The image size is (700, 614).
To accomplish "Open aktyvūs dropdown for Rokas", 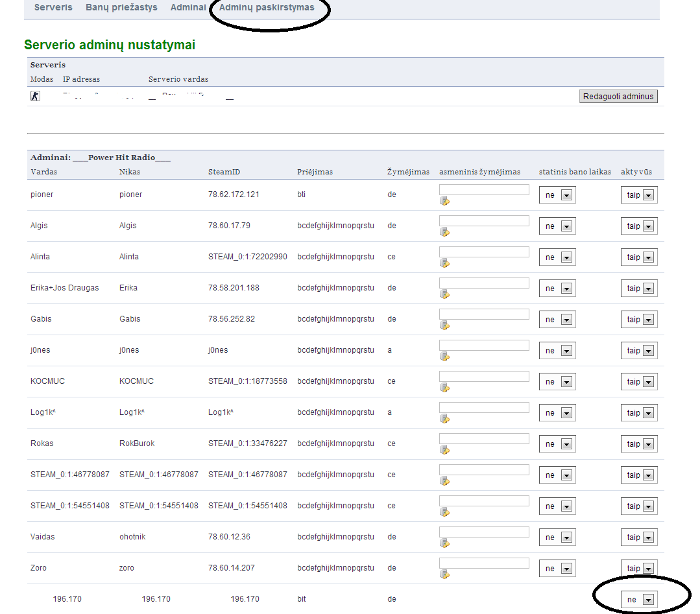I will click(639, 444).
